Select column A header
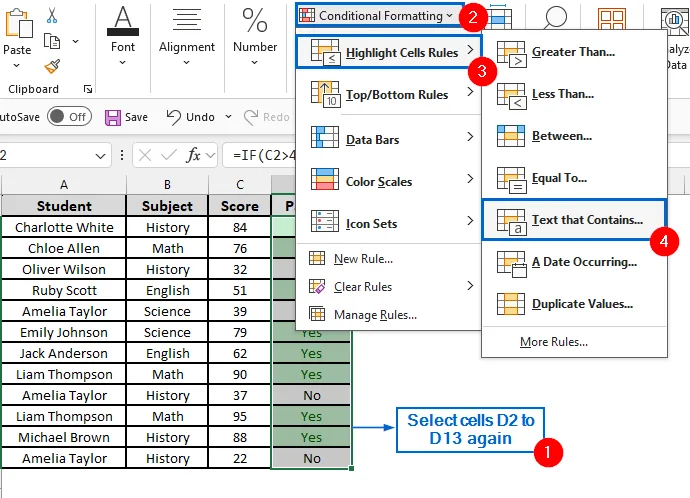This screenshot has width=690, height=498. click(64, 185)
